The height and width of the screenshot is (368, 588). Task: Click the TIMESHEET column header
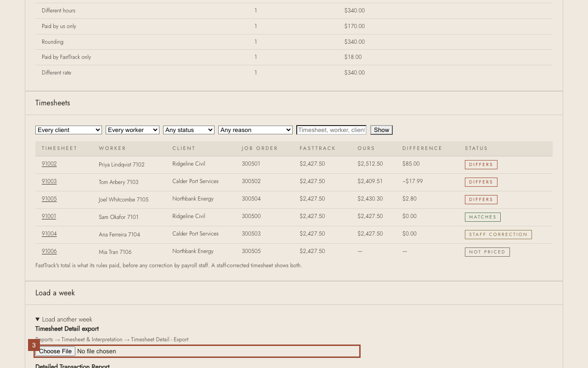[x=60, y=148]
